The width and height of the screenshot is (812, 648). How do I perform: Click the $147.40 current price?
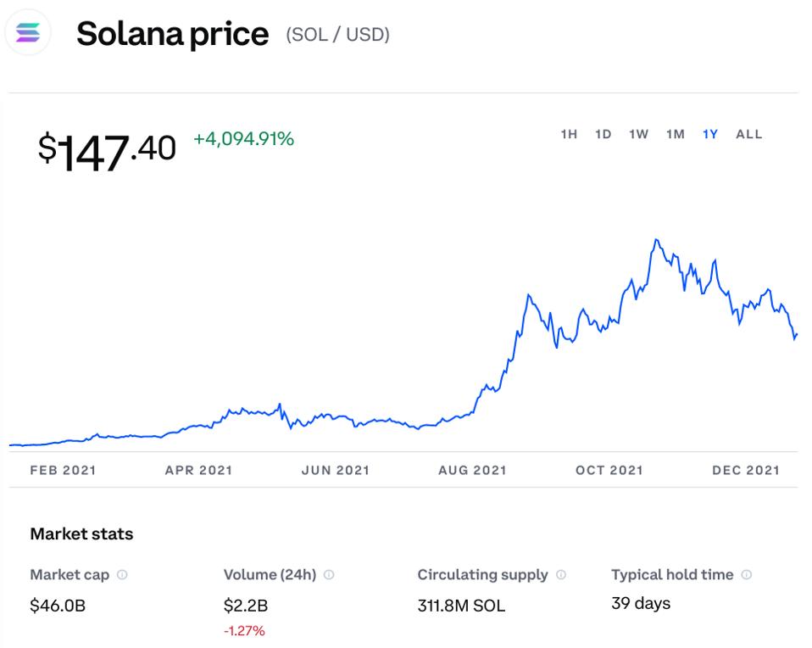coord(107,151)
